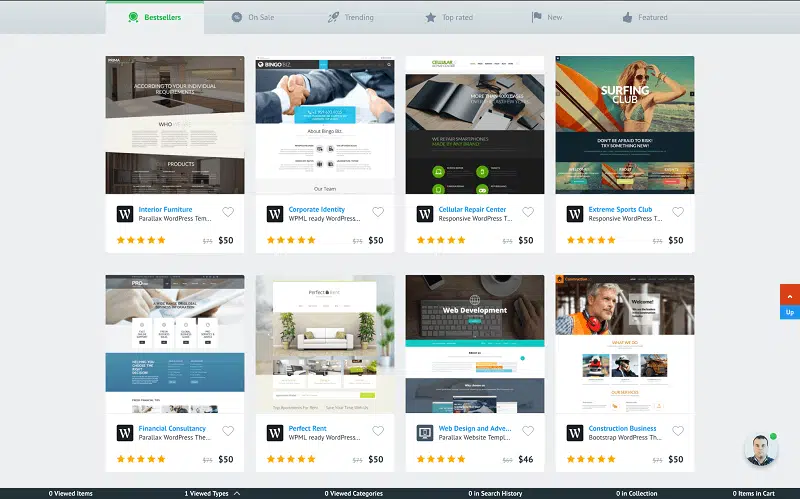This screenshot has width=800, height=499.
Task: Click WordPress icon beside Cellular Repair Center
Action: (425, 214)
